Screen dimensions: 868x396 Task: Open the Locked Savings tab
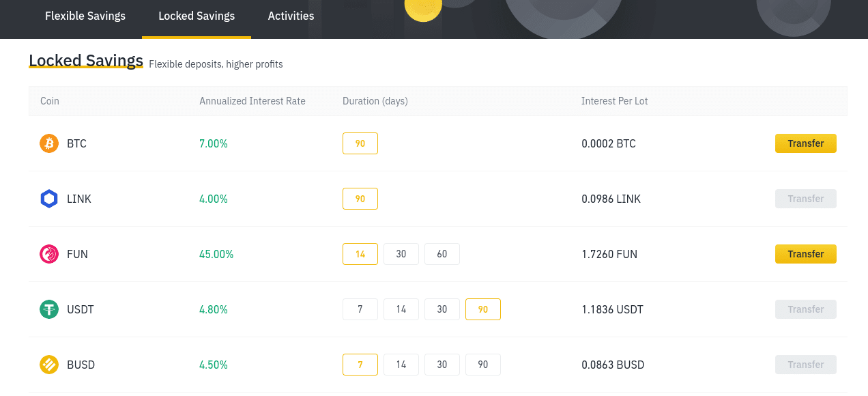[x=197, y=16]
